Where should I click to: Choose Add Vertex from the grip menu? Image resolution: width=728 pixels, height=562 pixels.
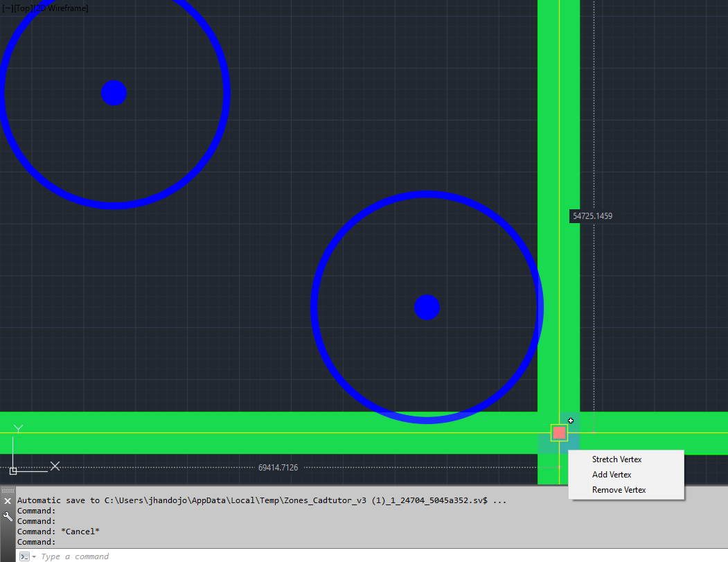(x=612, y=475)
